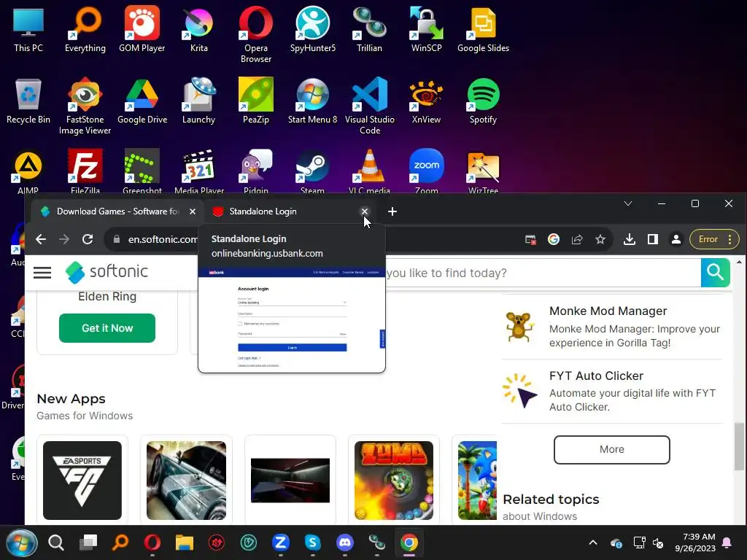The width and height of the screenshot is (747, 560).
Task: Open Discord from the taskbar
Action: click(344, 542)
